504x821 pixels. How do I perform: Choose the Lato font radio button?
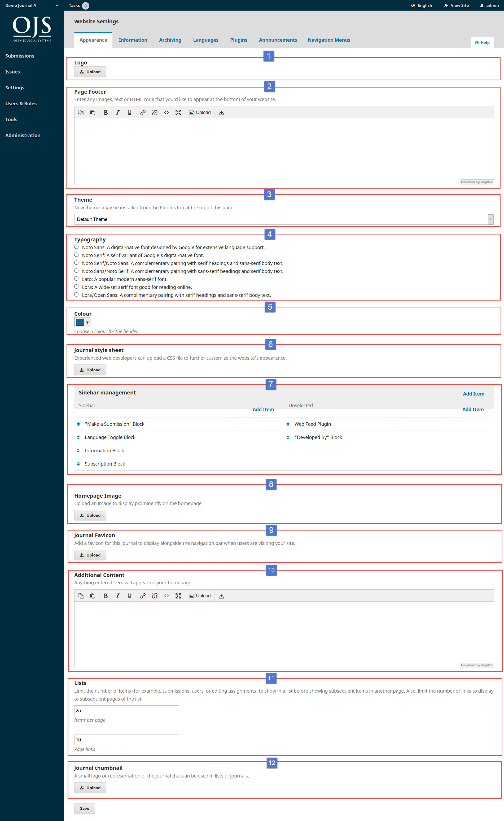pyautogui.click(x=76, y=279)
